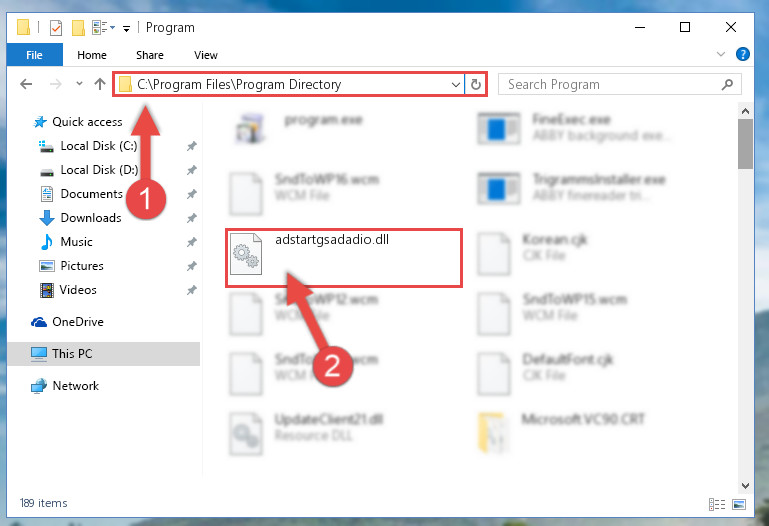Click pin icon beside Pictures
Viewport: 769px width, 526px height.
191,266
